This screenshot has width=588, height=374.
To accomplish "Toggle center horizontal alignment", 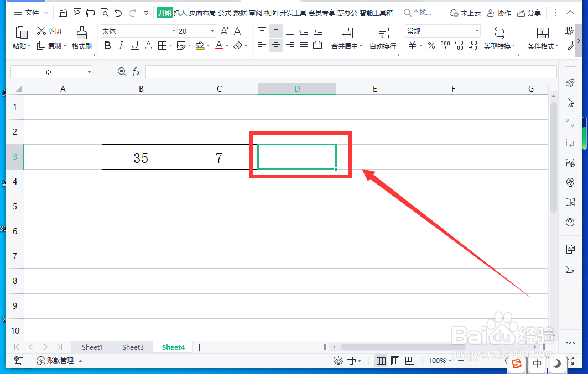I will [x=276, y=46].
